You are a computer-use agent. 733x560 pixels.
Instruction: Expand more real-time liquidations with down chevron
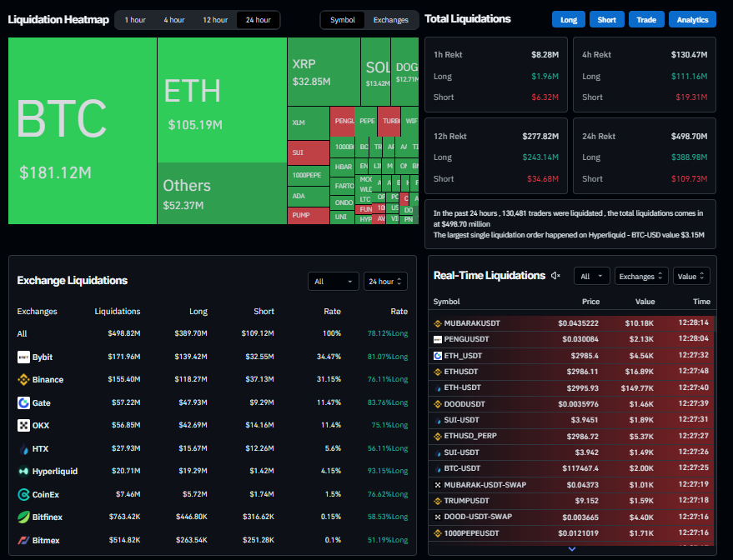[x=572, y=549]
